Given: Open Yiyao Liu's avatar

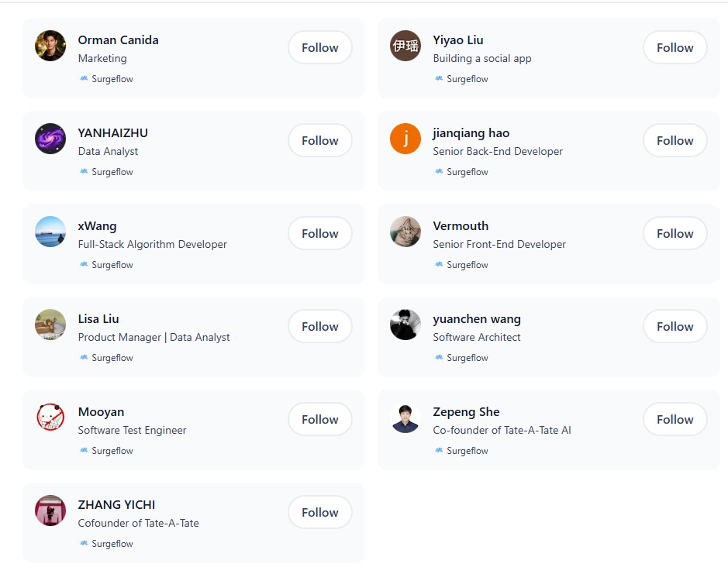Looking at the screenshot, I should pyautogui.click(x=405, y=46).
